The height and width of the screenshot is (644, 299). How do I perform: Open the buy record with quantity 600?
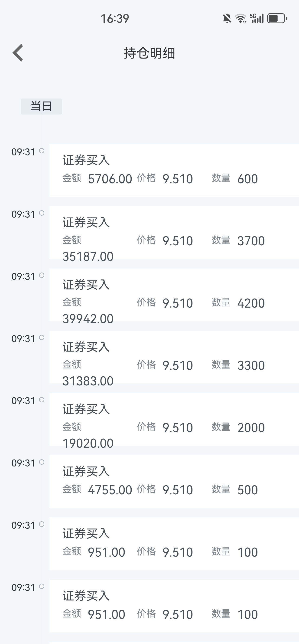[x=174, y=170]
